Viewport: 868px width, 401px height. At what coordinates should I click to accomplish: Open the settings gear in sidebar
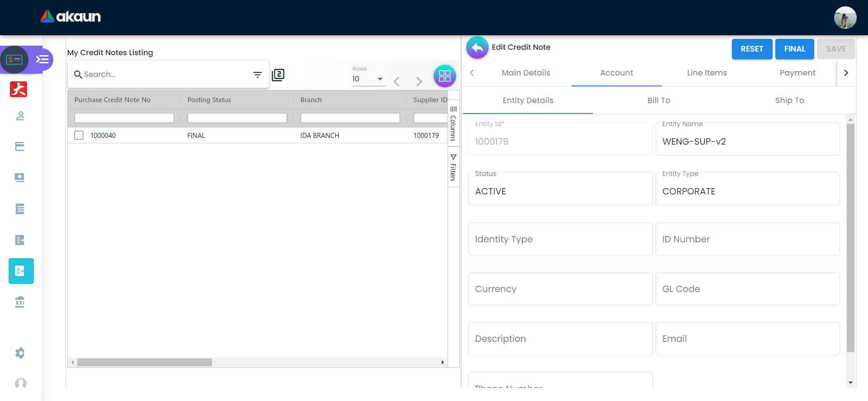[x=20, y=353]
